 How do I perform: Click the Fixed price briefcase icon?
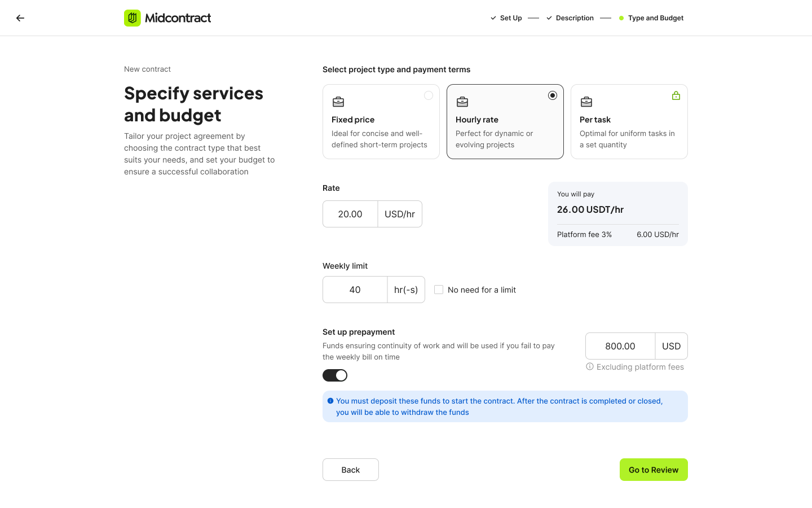(x=338, y=102)
